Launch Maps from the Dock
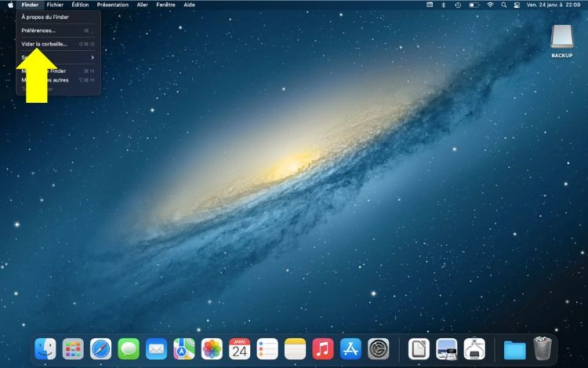Image resolution: width=588 pixels, height=368 pixels. 184,349
